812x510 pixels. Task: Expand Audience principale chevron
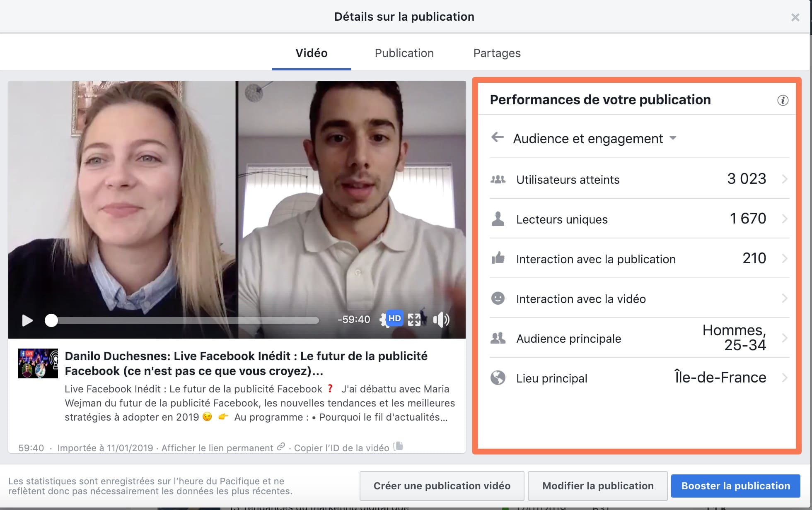(784, 338)
